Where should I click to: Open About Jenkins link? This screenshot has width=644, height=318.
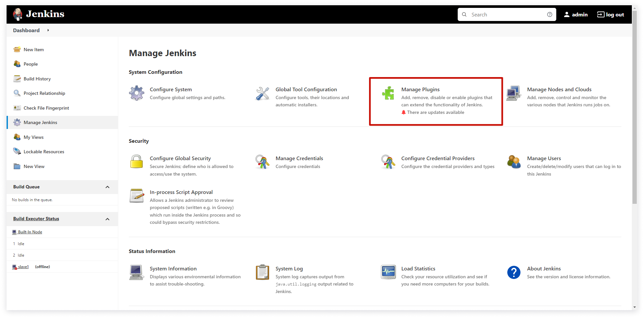point(544,268)
